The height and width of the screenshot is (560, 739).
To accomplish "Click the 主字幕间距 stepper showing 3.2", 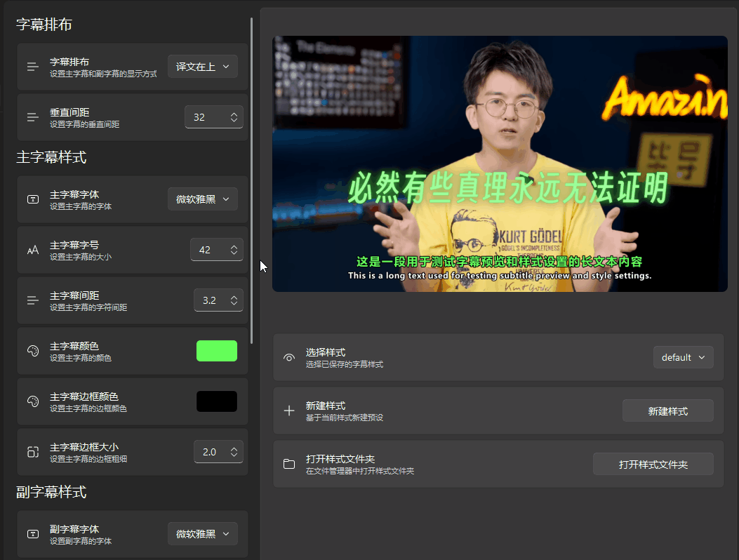I will (x=218, y=300).
